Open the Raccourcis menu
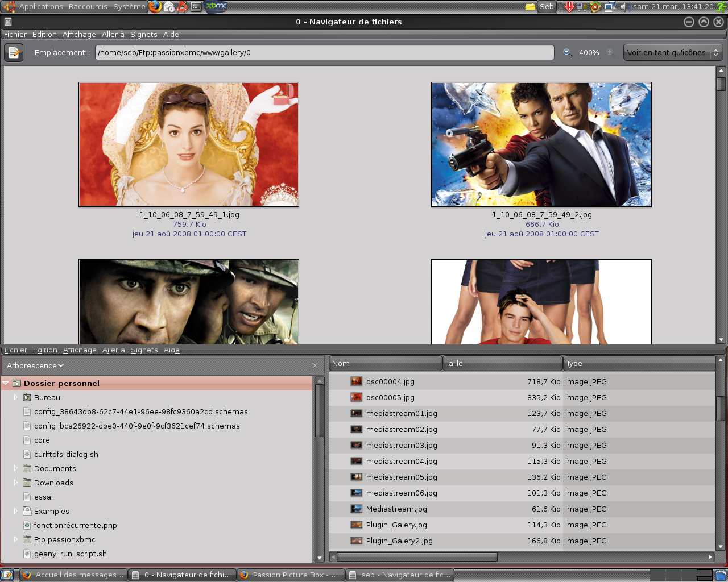This screenshot has height=582, width=728. coord(88,6)
